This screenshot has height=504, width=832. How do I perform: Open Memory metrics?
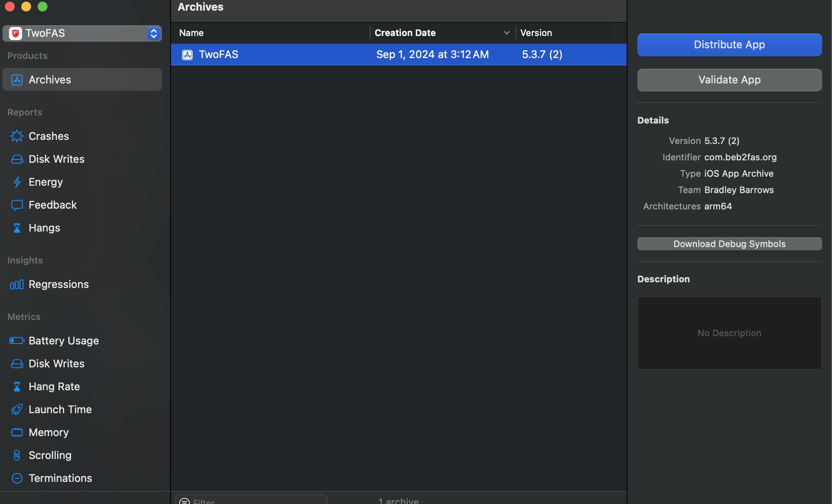pyautogui.click(x=82, y=432)
